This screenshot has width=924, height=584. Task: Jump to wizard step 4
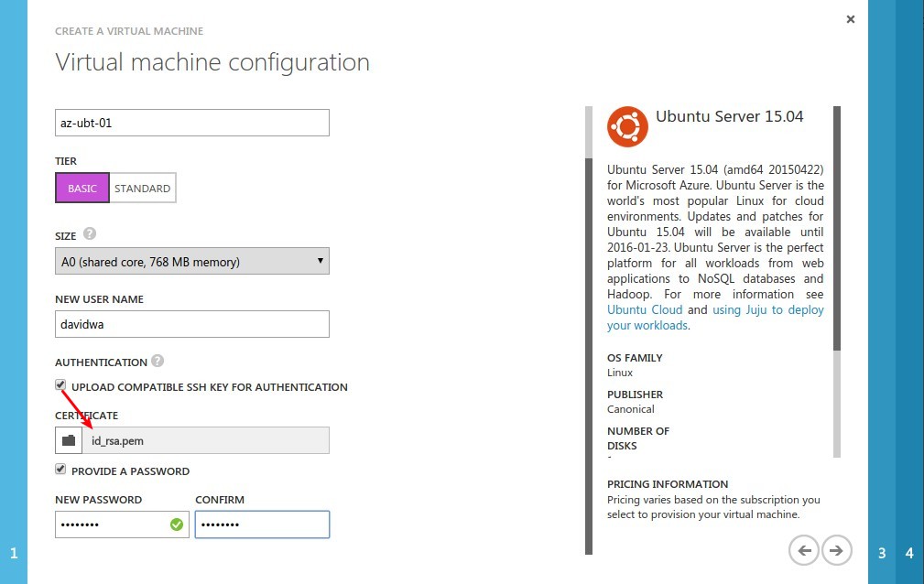coord(909,553)
